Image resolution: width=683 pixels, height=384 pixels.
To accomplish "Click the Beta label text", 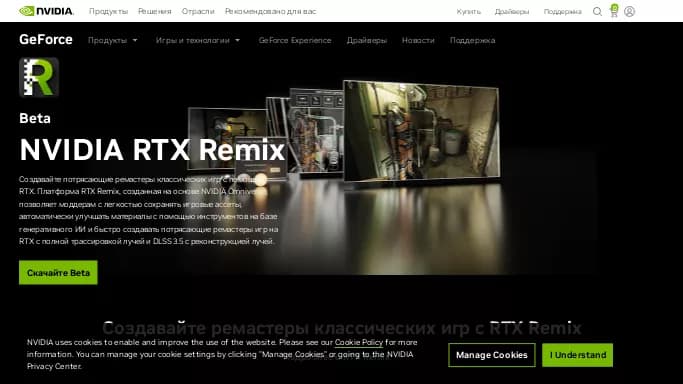I will [35, 118].
